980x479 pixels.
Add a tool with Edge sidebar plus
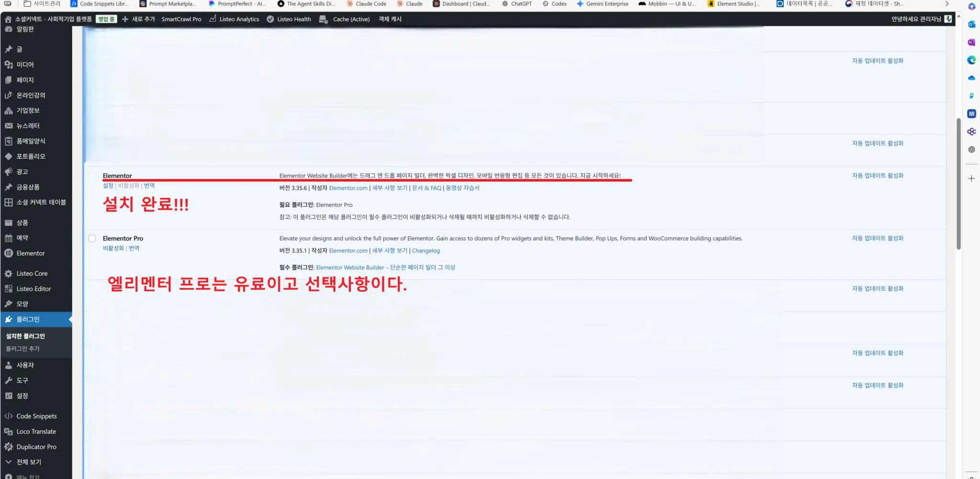tap(971, 178)
